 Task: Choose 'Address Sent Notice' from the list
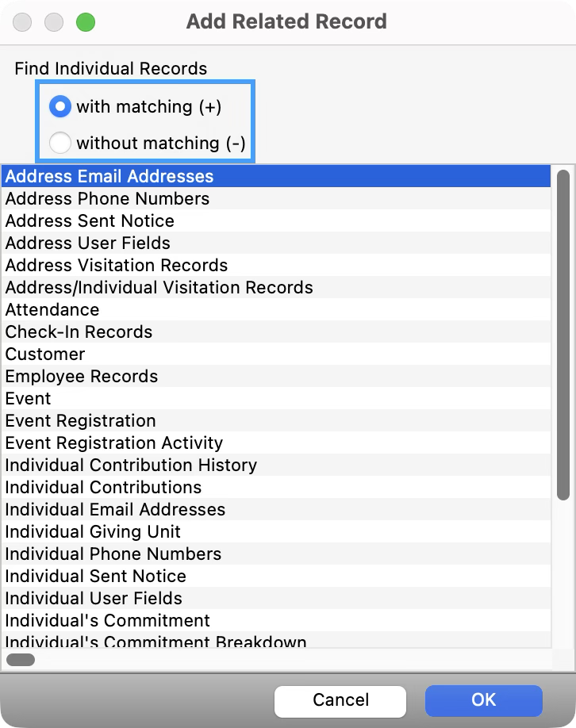click(x=276, y=220)
